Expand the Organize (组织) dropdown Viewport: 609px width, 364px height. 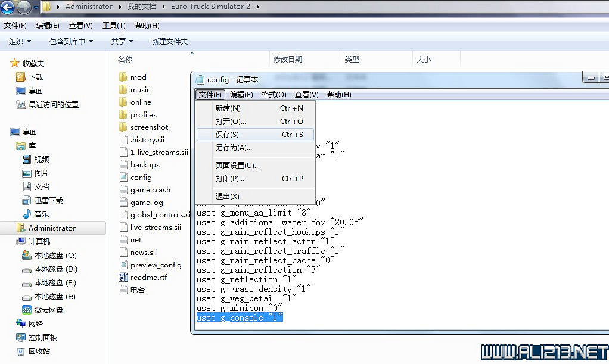tap(20, 42)
